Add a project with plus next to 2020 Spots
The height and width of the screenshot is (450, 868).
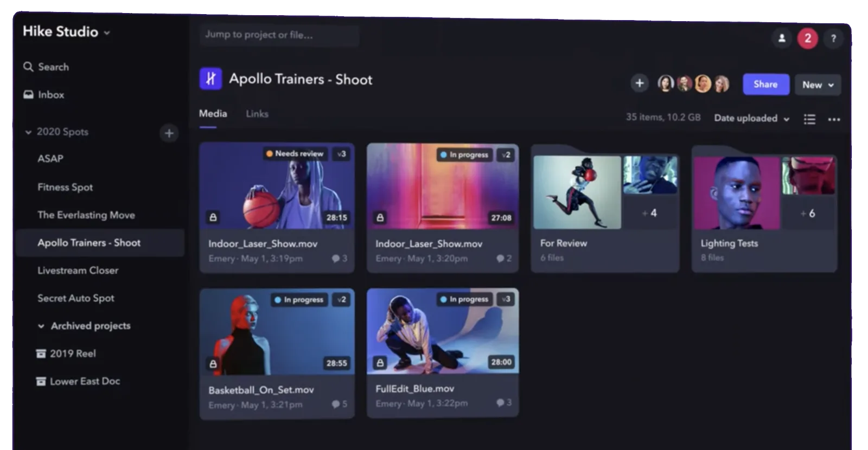click(x=169, y=133)
